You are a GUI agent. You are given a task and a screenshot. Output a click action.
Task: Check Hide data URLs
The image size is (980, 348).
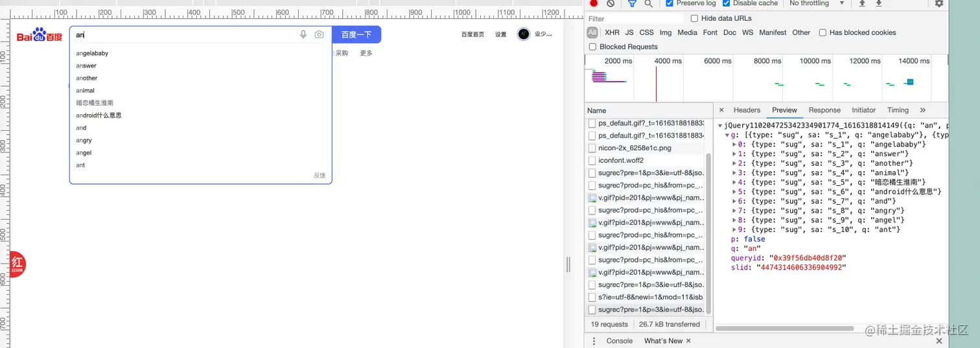[x=695, y=19]
